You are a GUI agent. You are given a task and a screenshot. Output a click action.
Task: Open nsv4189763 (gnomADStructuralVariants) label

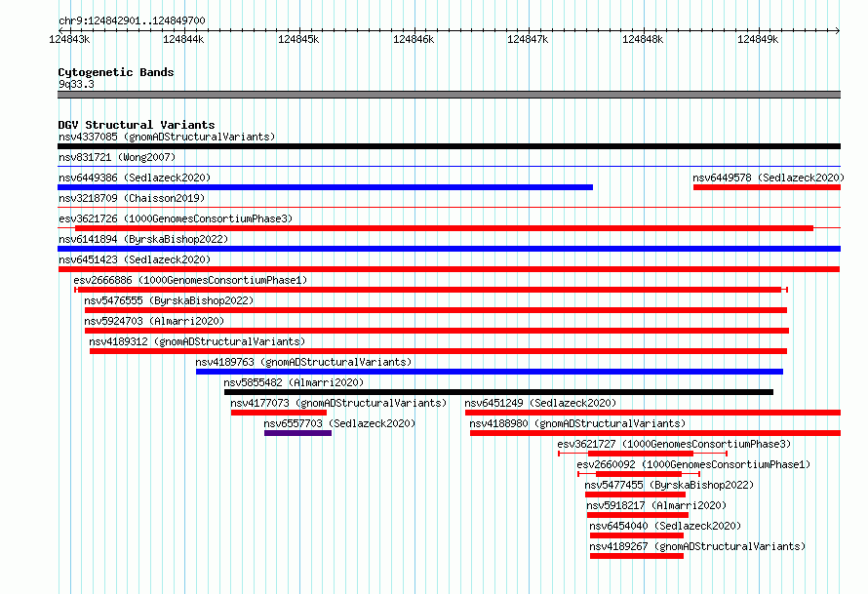[303, 362]
